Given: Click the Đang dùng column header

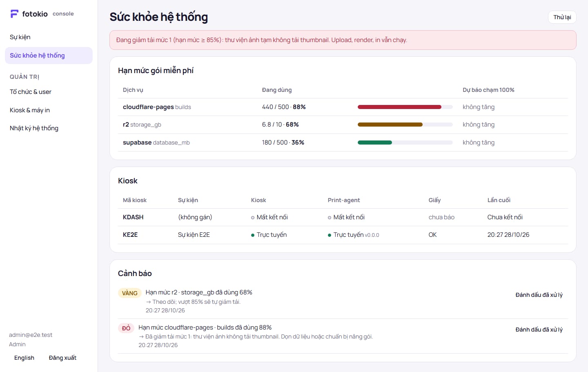Looking at the screenshot, I should [277, 90].
